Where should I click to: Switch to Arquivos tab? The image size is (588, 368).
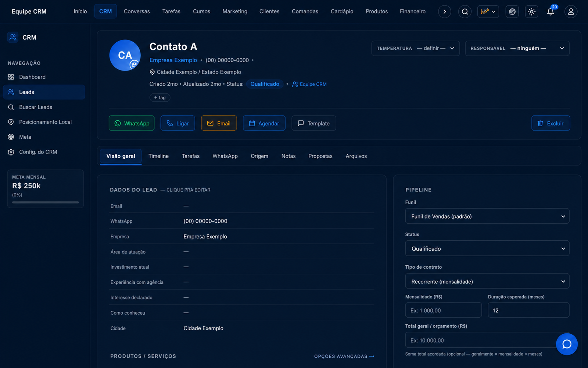(356, 156)
